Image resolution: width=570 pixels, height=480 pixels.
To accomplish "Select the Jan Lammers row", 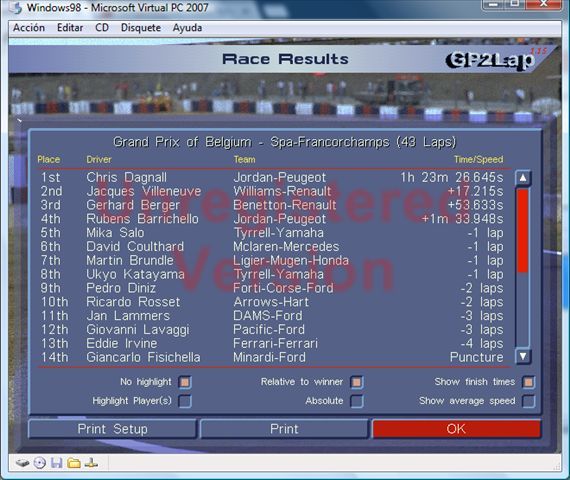I will [x=272, y=316].
